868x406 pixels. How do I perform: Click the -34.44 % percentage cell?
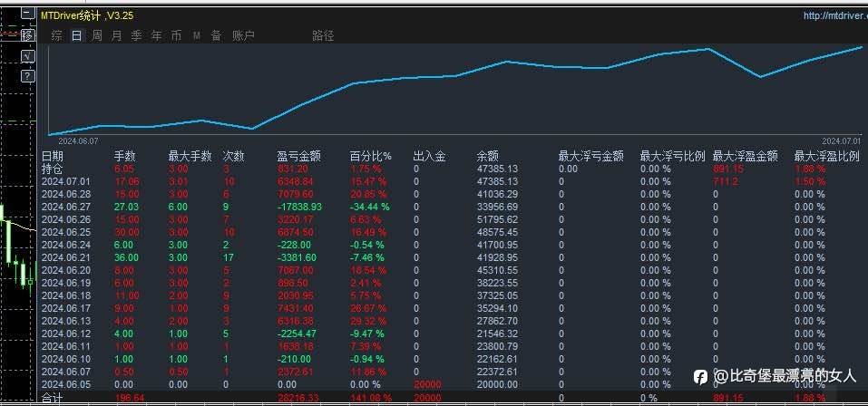click(370, 207)
